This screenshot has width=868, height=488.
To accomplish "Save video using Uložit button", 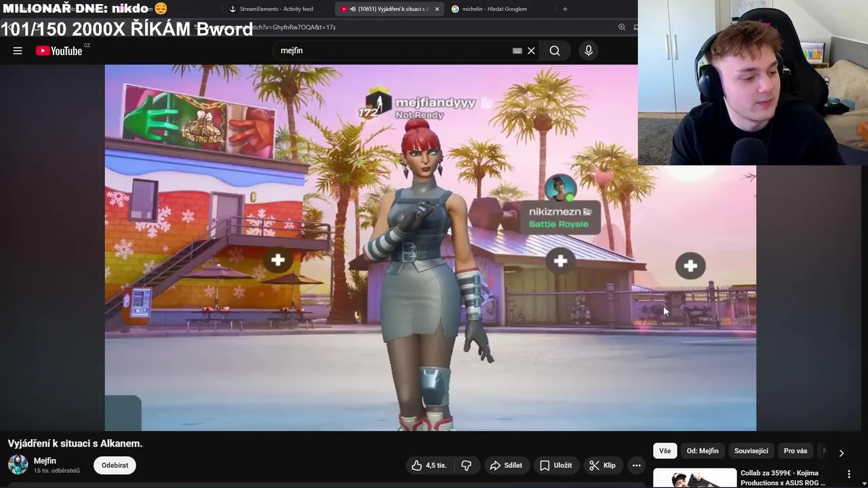I will [556, 466].
